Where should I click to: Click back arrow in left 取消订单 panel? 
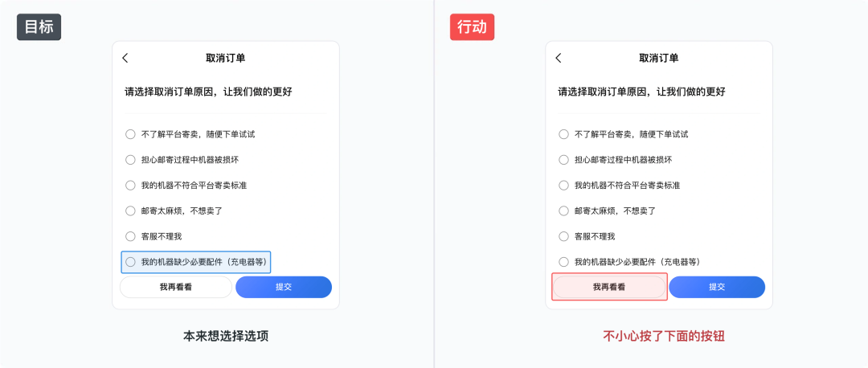[125, 58]
